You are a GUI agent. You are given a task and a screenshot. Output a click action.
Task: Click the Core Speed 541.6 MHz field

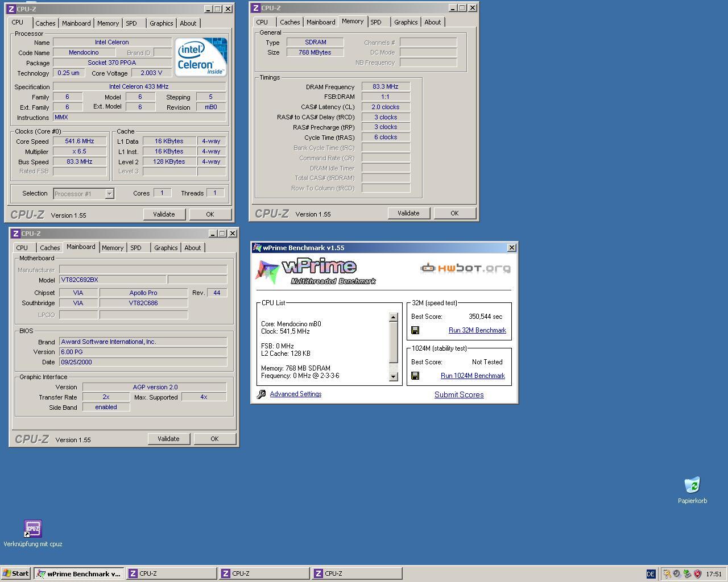pyautogui.click(x=80, y=142)
